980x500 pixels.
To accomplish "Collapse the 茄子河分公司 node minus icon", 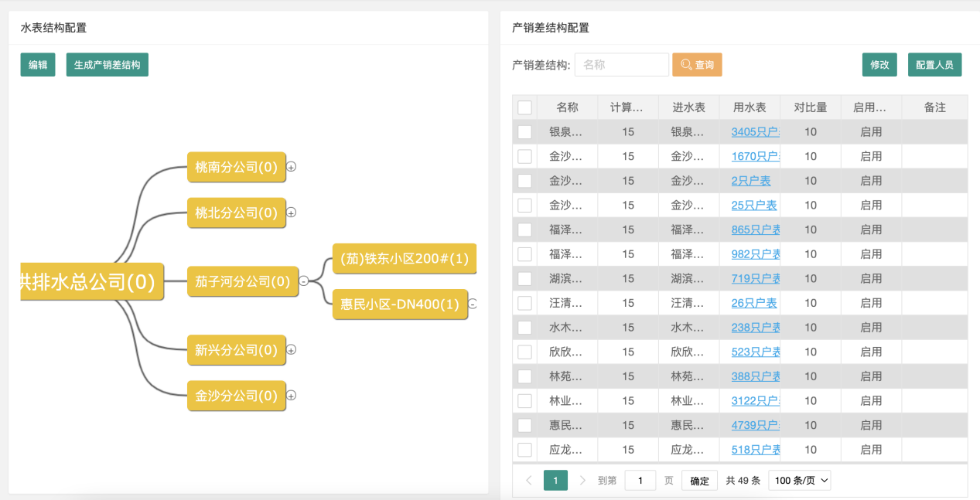I will point(303,281).
